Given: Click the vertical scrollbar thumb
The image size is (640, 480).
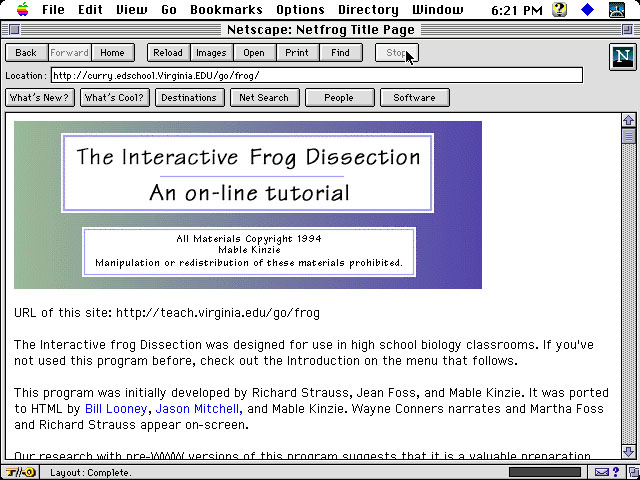Looking at the screenshot, I should click(x=629, y=136).
